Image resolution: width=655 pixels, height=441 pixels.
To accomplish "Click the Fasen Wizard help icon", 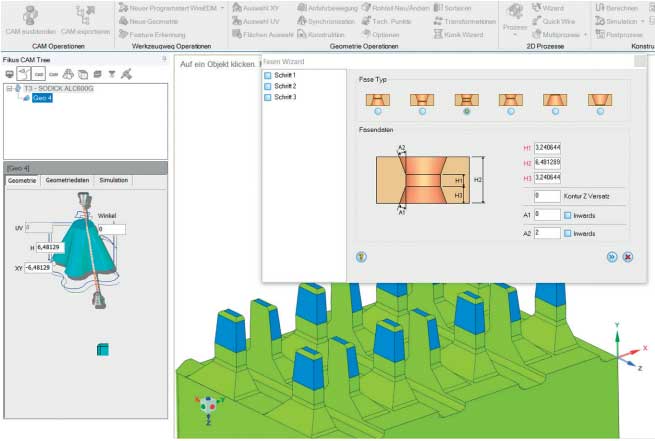I will (360, 256).
